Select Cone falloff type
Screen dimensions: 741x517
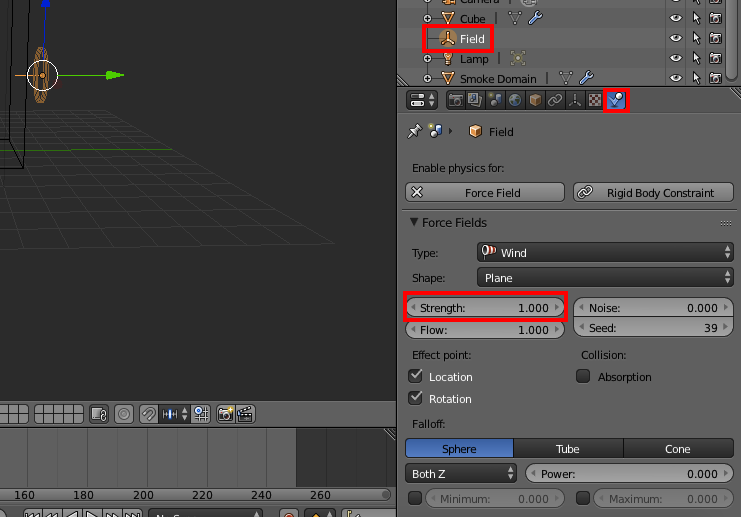click(679, 448)
